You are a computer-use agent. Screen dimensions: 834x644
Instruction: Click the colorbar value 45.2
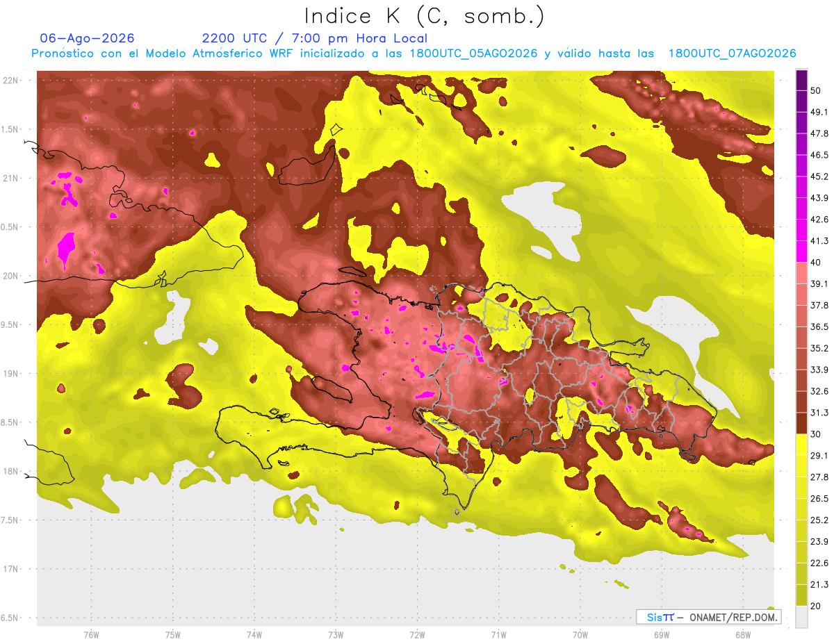(819, 176)
